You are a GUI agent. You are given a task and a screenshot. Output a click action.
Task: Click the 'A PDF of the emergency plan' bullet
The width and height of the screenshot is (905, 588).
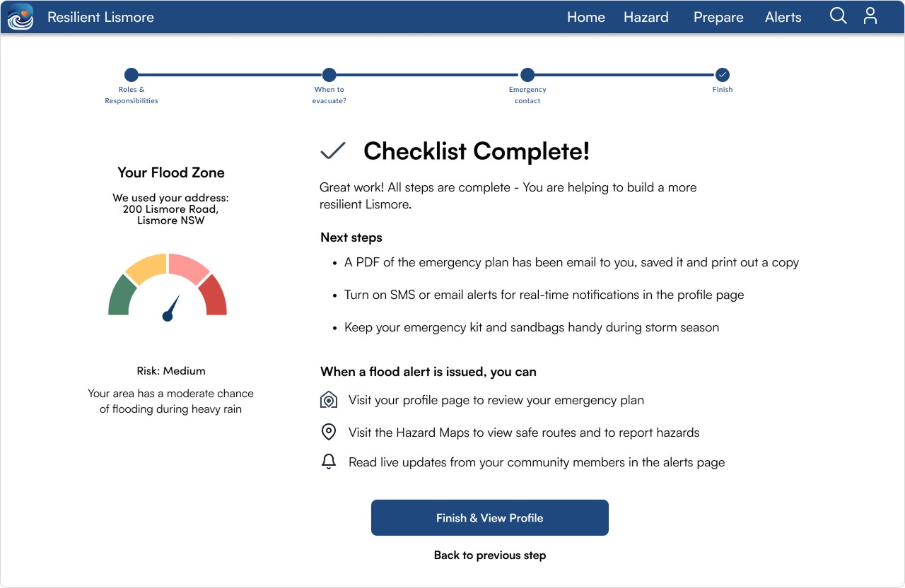pyautogui.click(x=571, y=262)
